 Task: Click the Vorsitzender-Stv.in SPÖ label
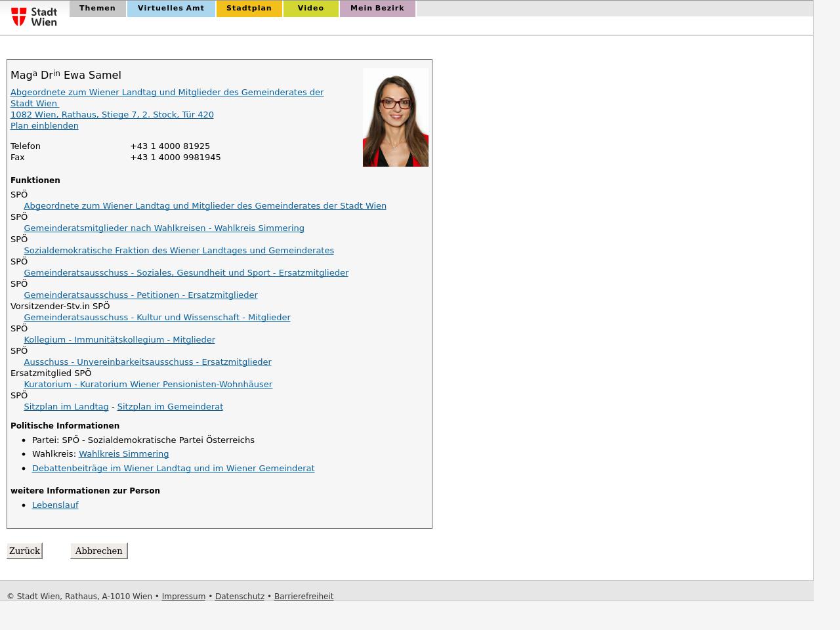pyautogui.click(x=60, y=306)
